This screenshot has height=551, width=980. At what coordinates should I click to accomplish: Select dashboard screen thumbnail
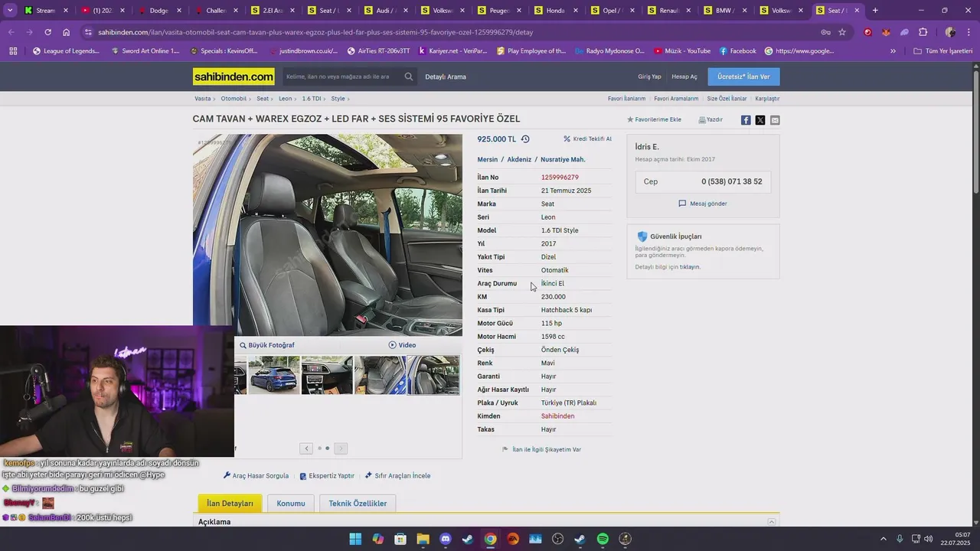click(327, 375)
